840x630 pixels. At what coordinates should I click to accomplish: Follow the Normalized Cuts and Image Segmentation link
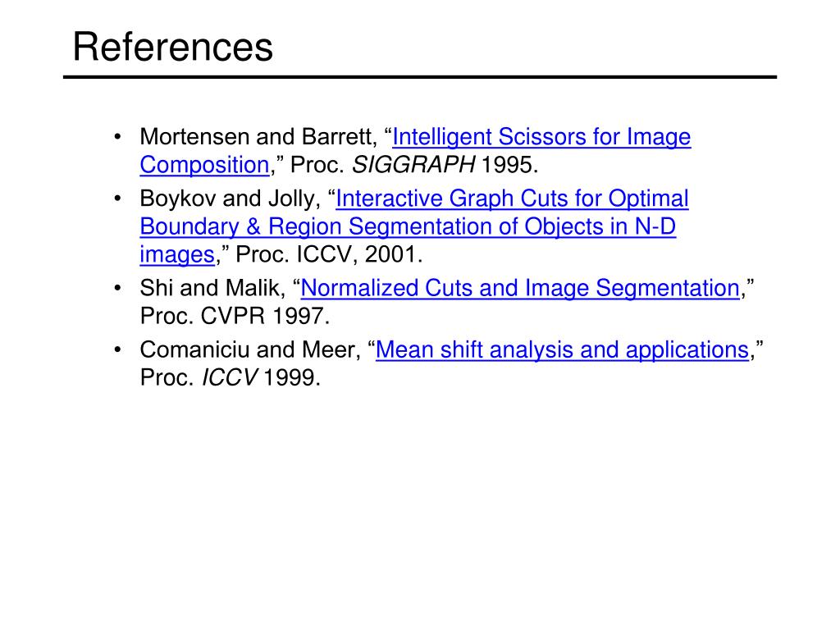pyautogui.click(x=520, y=288)
